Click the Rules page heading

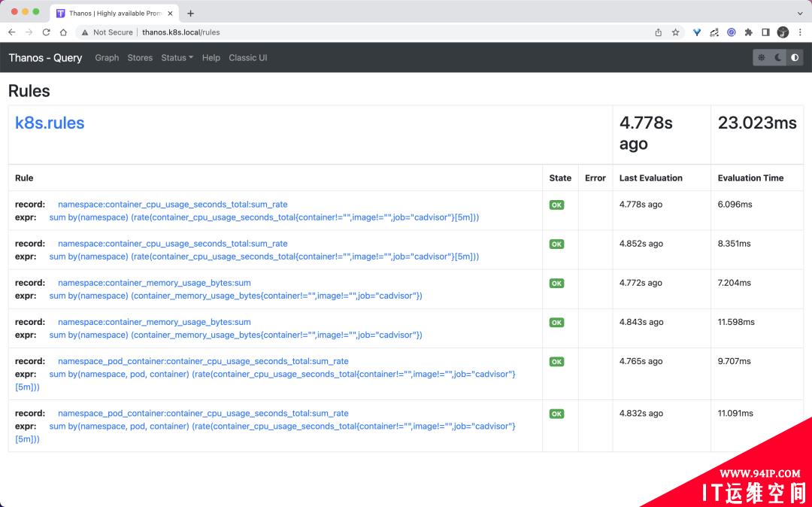coord(29,90)
